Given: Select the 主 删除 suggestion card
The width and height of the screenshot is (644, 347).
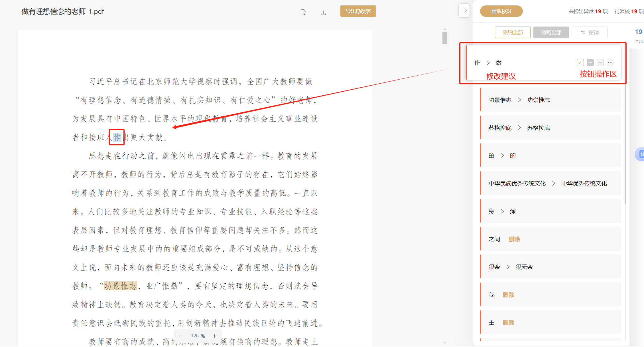Looking at the screenshot, I should 550,322.
